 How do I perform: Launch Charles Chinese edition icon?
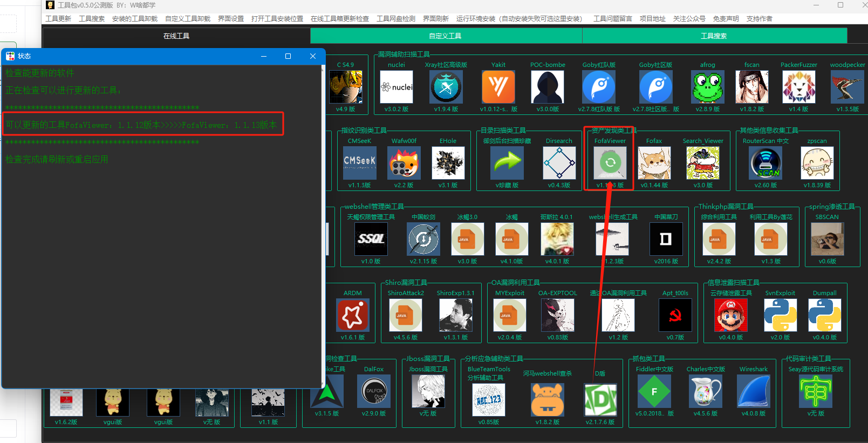[x=706, y=391]
